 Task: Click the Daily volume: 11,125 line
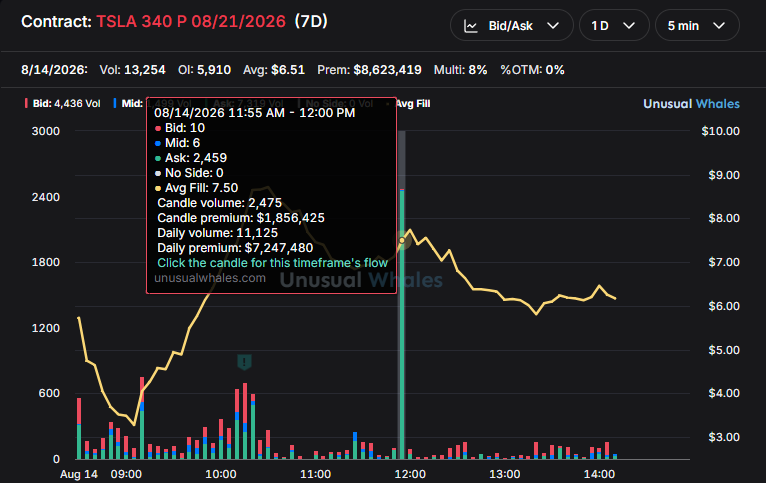[217, 233]
